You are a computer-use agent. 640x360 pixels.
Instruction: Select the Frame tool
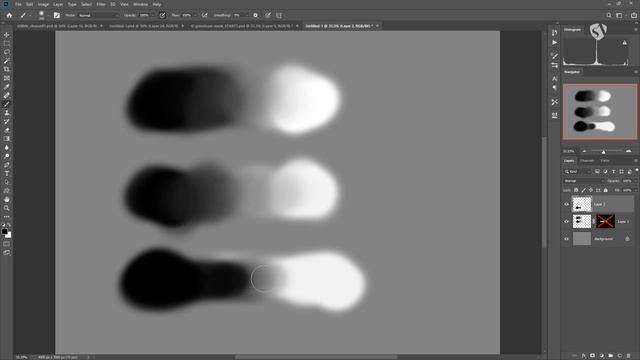pyautogui.click(x=7, y=78)
